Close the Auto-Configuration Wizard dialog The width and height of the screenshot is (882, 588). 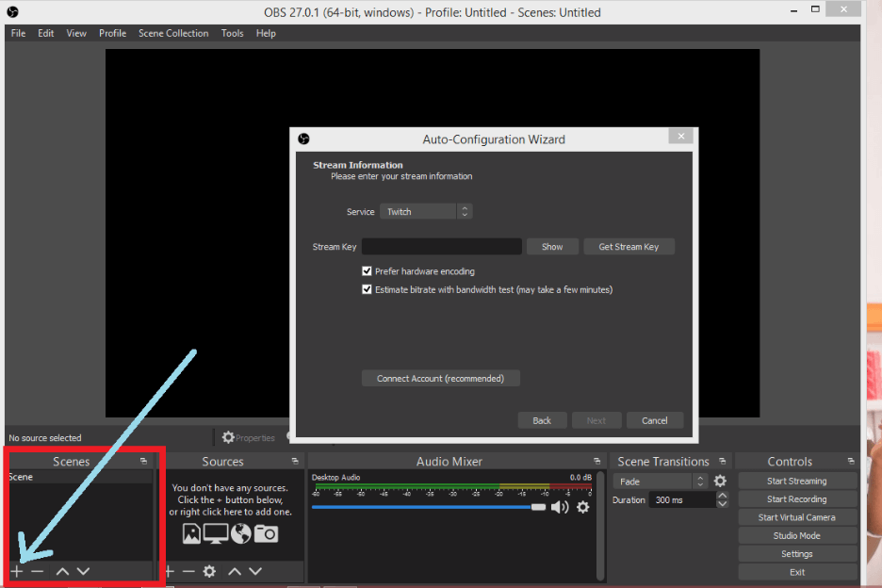(x=681, y=137)
